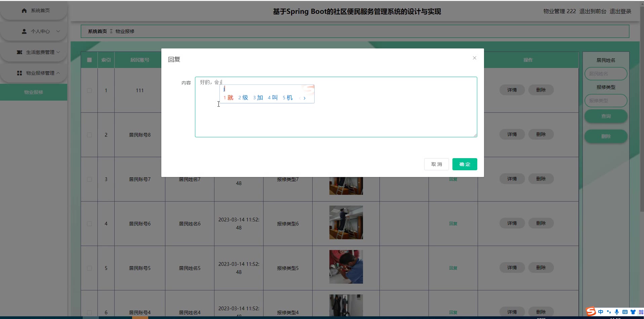Go to next IME candidate page arrow

click(x=305, y=98)
